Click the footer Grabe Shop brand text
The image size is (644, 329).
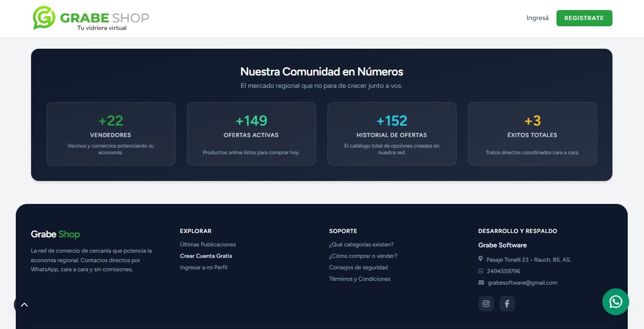(55, 234)
